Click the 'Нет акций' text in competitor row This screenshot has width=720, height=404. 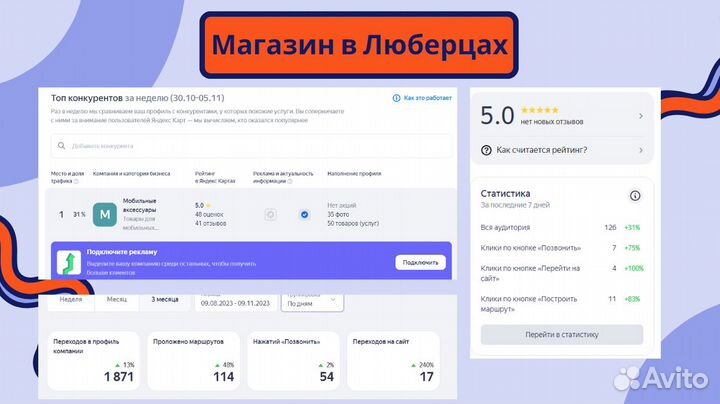342,205
